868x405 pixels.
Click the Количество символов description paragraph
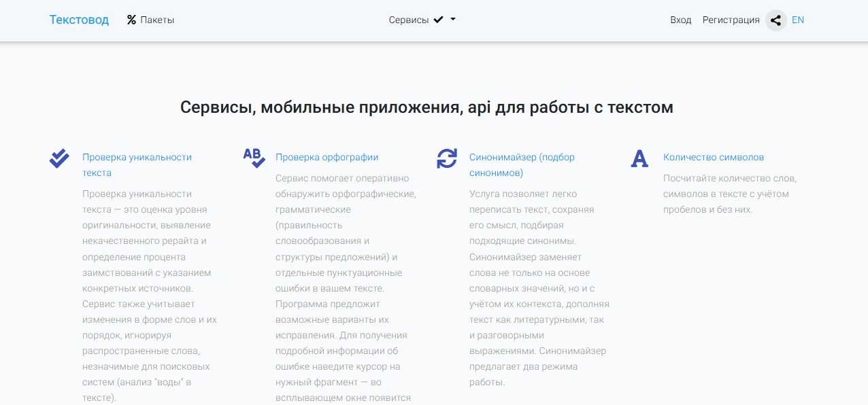(729, 194)
